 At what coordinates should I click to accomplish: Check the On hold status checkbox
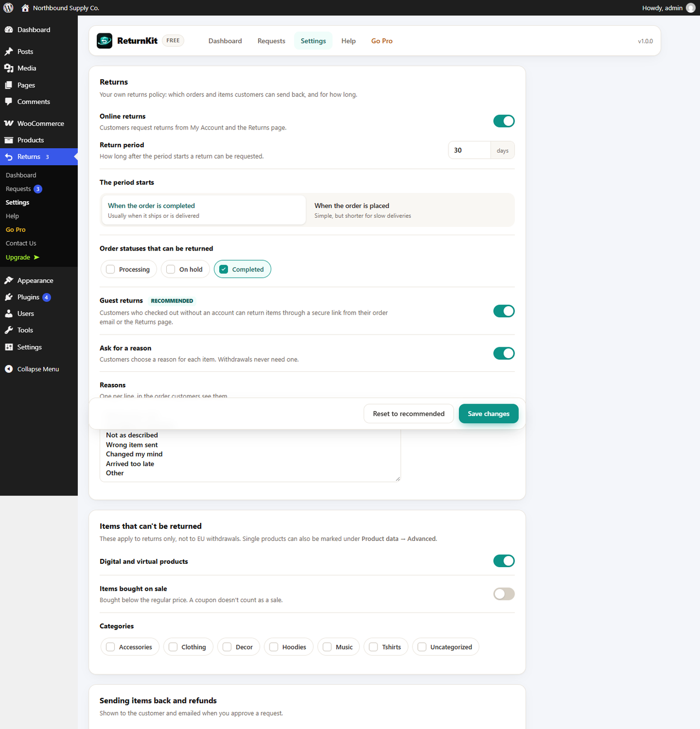[x=171, y=270]
